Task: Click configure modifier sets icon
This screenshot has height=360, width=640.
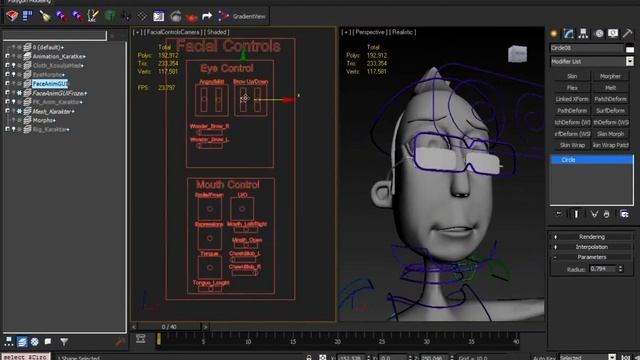Action: (x=624, y=214)
